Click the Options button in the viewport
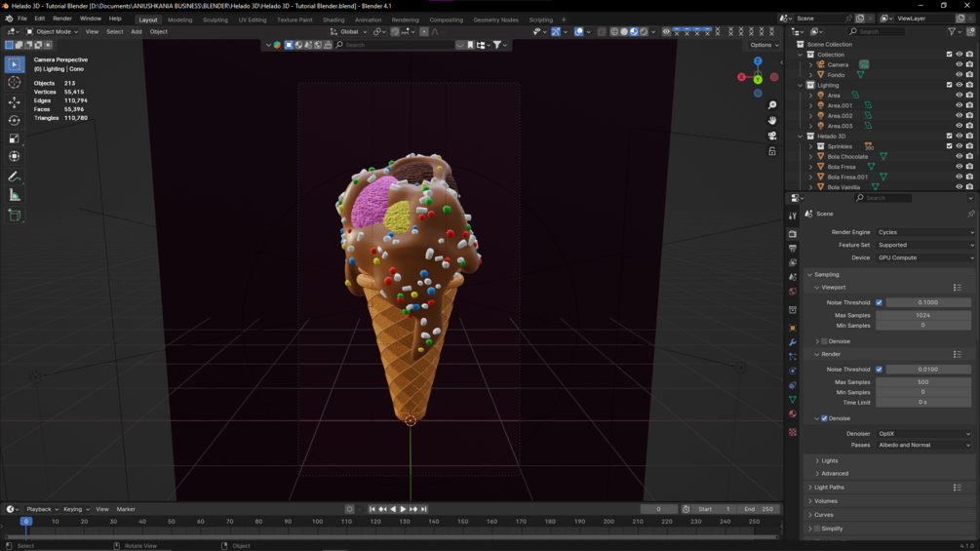 (764, 45)
